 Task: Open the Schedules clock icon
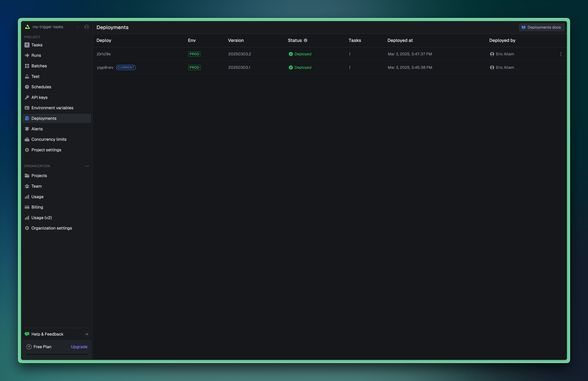27,87
